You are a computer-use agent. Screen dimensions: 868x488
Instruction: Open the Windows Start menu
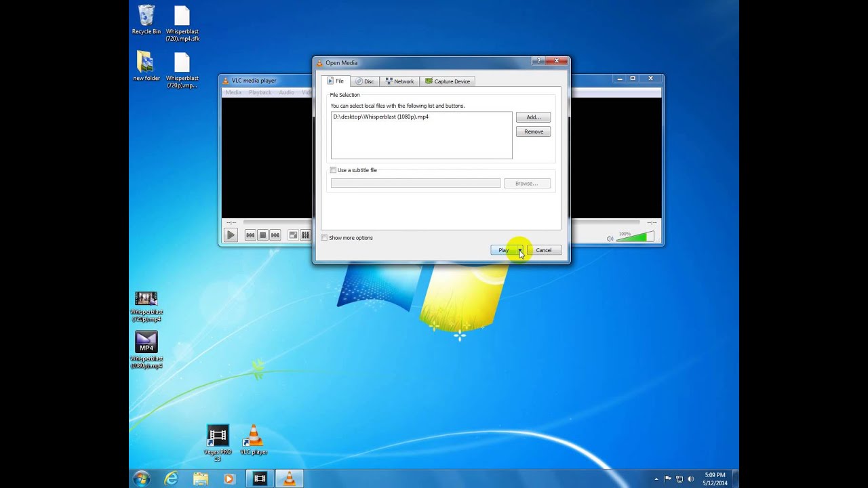pos(142,479)
